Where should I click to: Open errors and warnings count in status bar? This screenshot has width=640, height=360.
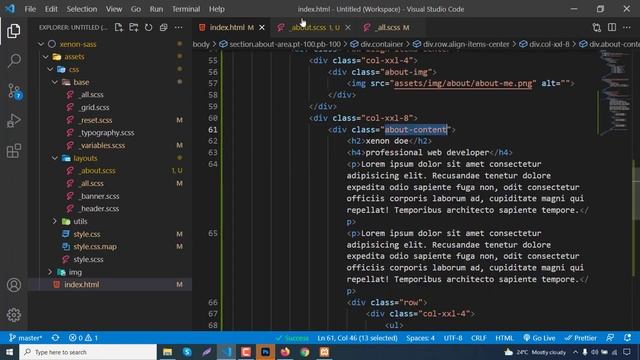(x=83, y=338)
